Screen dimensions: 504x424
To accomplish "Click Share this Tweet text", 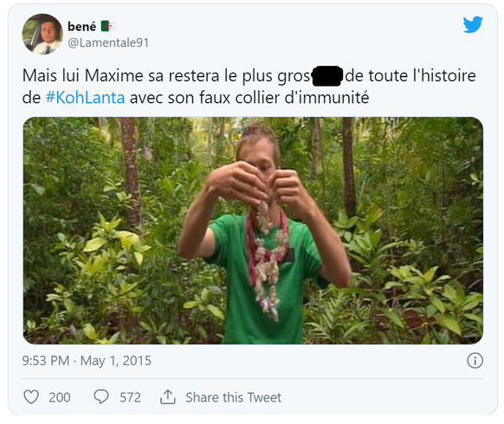I will [233, 397].
